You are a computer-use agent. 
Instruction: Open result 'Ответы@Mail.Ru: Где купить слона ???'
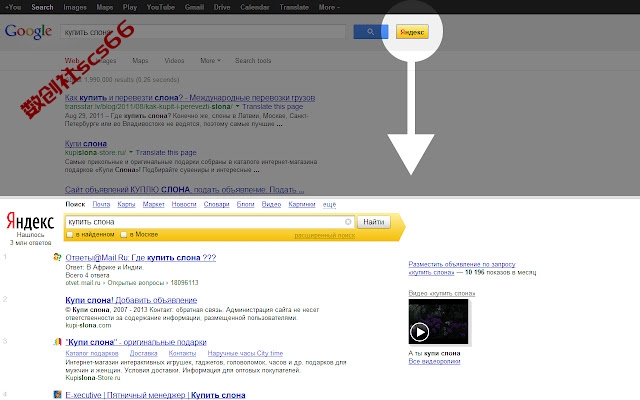pos(141,258)
